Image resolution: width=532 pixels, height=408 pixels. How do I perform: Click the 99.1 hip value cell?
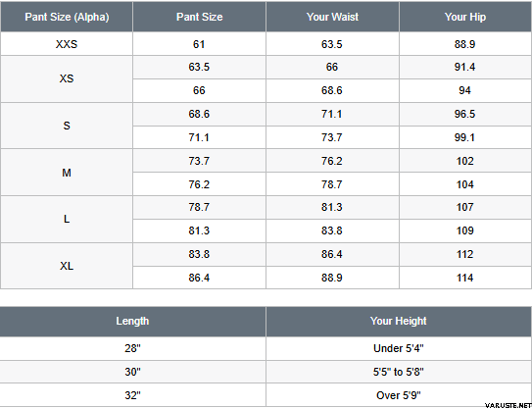coord(465,137)
